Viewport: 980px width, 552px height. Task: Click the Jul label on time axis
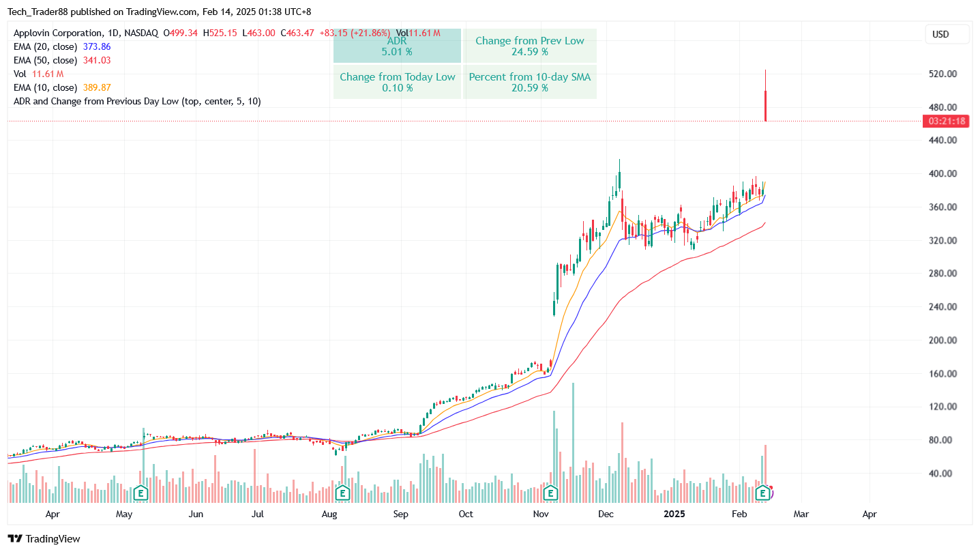click(258, 514)
